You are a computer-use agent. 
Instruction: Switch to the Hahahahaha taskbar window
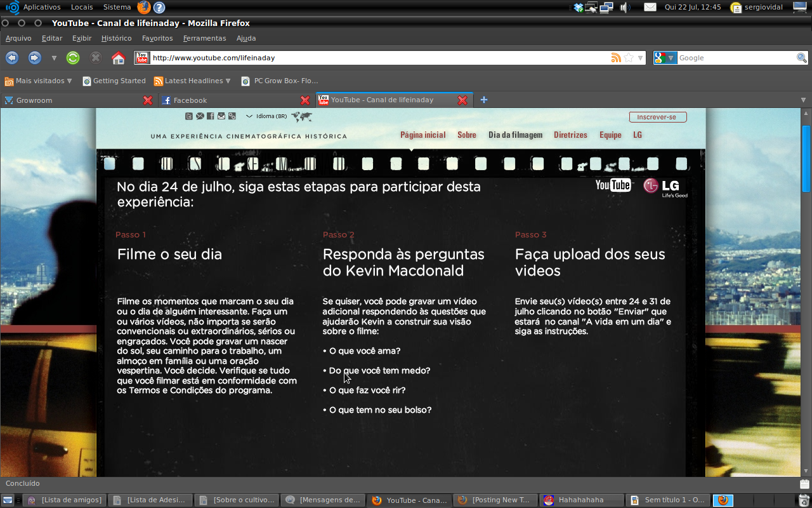click(x=581, y=500)
